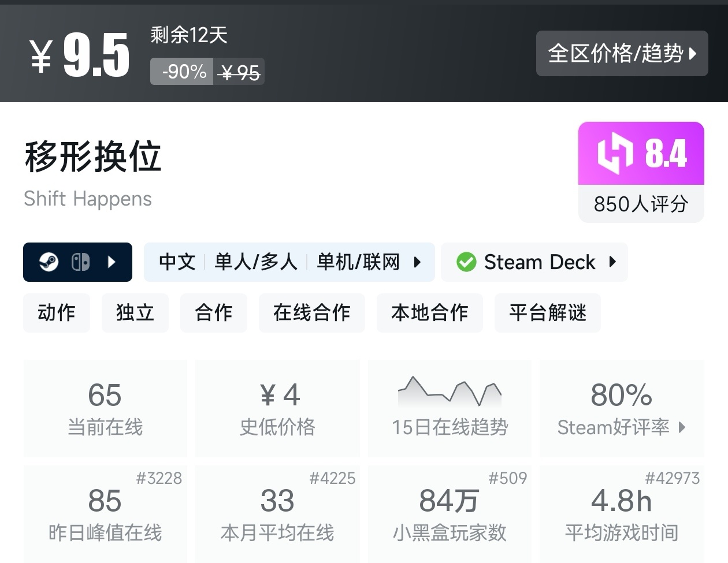Expand the platform selector arrow
Viewport: 728px width, 563px height.
(x=112, y=262)
